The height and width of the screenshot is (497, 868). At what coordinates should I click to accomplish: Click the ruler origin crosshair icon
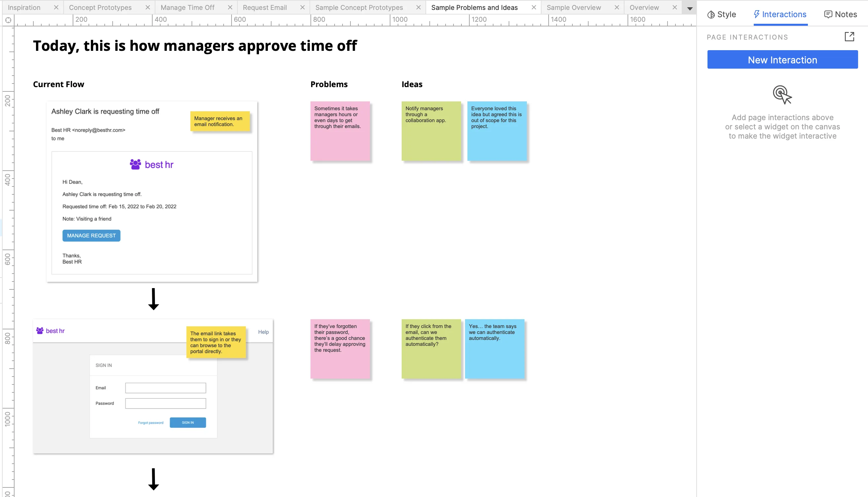(8, 20)
